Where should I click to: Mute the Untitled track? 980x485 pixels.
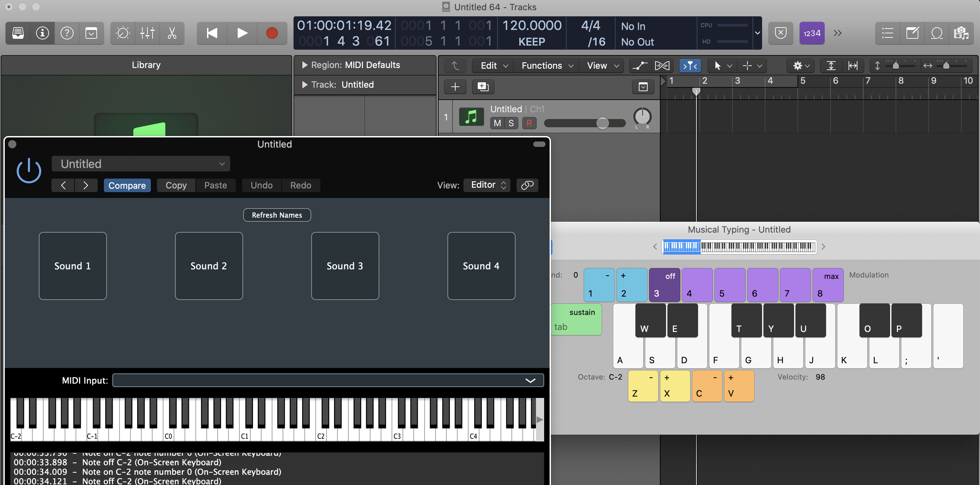coord(497,123)
